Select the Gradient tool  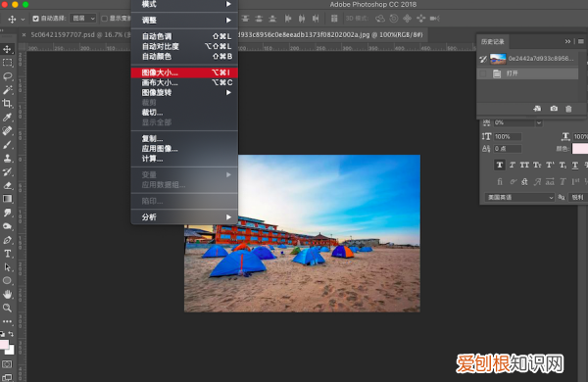click(7, 199)
